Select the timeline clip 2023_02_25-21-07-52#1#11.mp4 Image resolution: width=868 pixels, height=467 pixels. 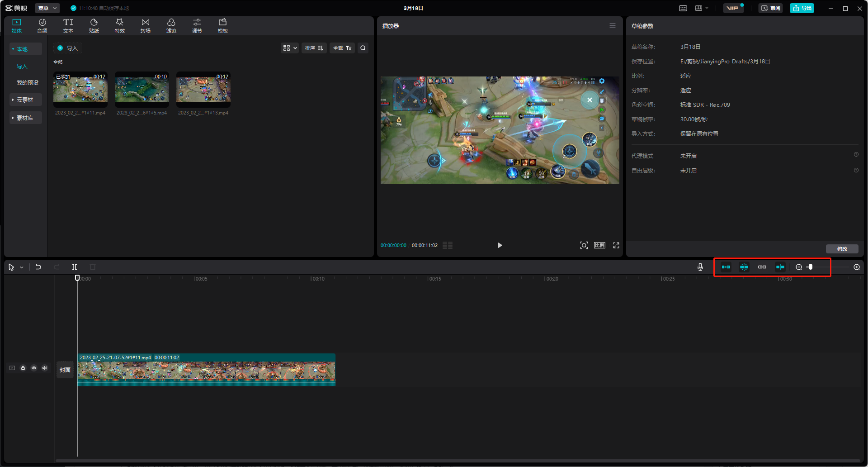pos(207,370)
